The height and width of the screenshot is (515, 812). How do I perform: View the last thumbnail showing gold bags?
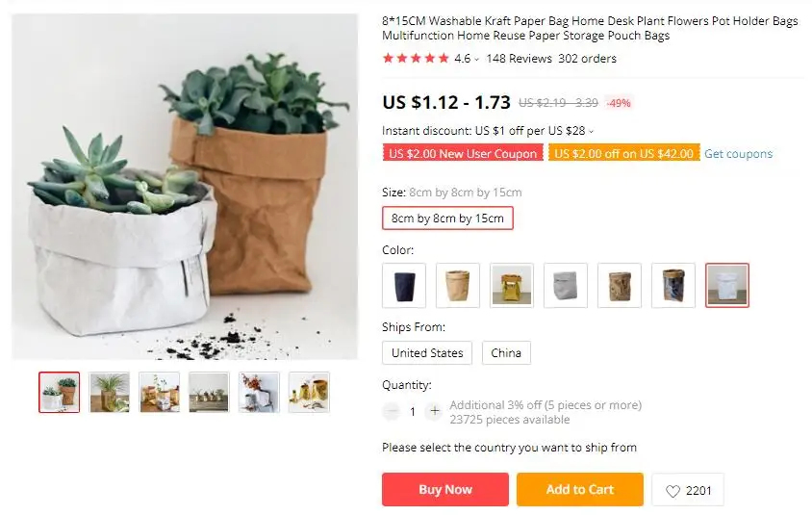click(309, 392)
